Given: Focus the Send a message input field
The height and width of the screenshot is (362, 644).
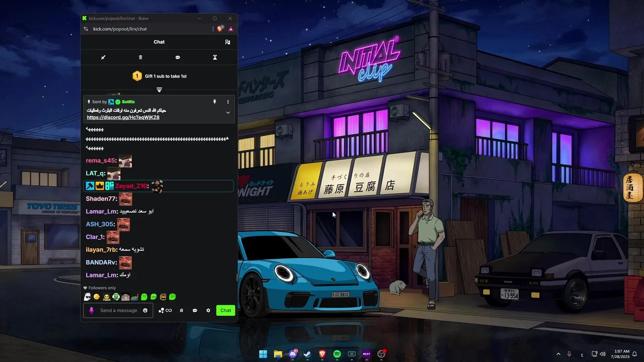Looking at the screenshot, I should 118,311.
